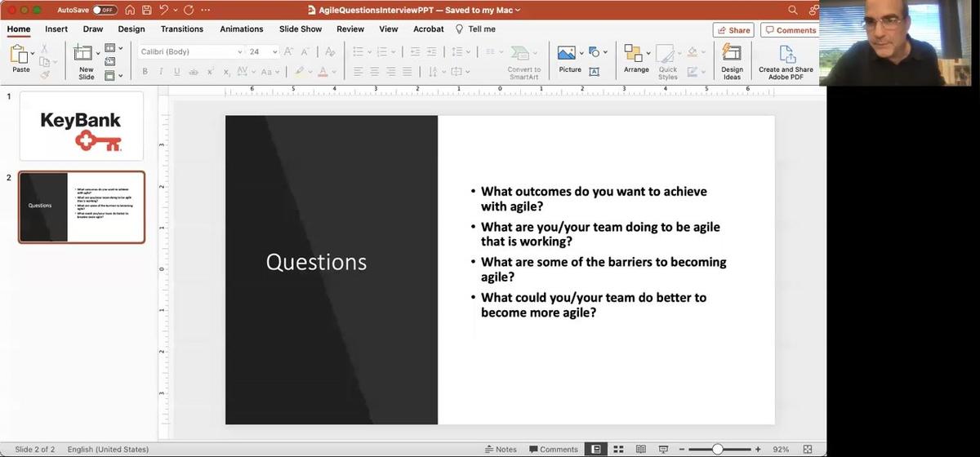Open the Arrange dropdown arrow
Screen dimensions: 980x457
click(x=648, y=52)
